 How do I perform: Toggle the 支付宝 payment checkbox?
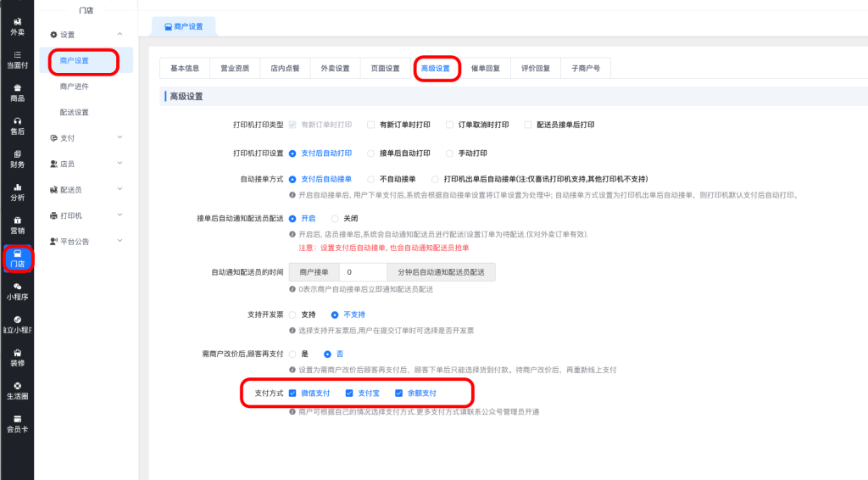tap(348, 393)
